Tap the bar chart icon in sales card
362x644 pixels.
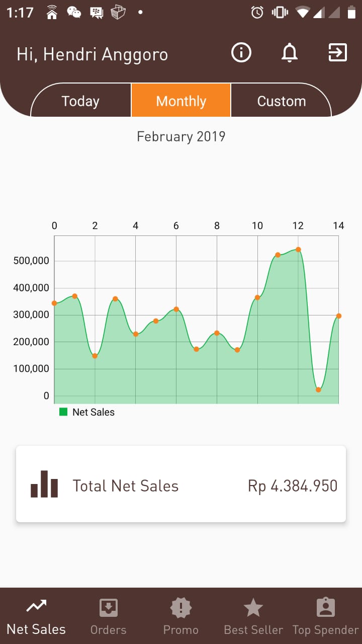pyautogui.click(x=44, y=484)
